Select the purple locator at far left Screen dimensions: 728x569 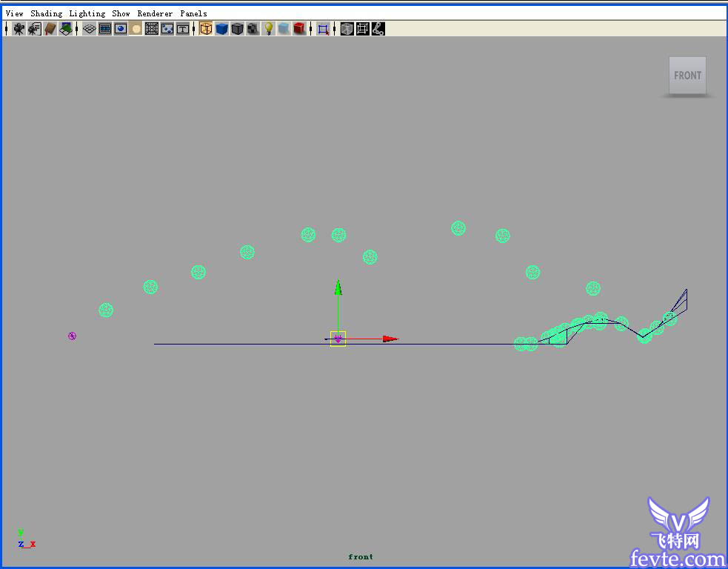(72, 336)
